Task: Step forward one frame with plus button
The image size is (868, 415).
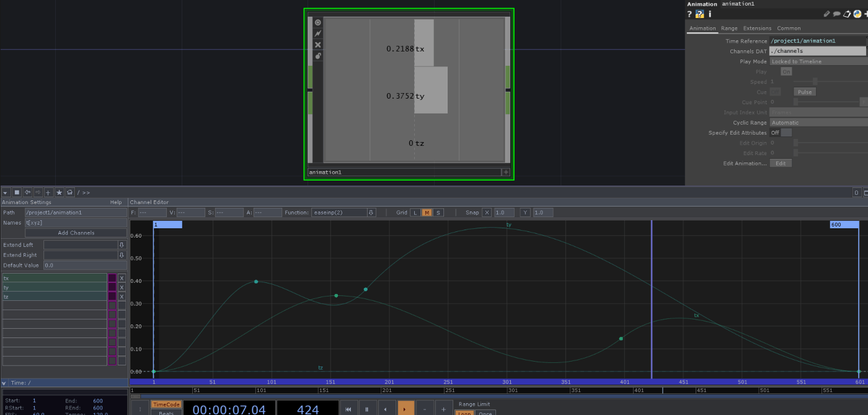Action: coord(444,409)
